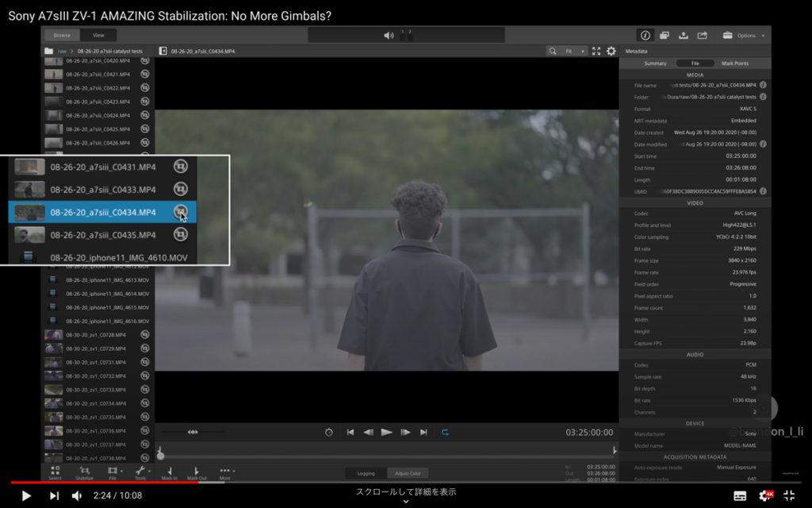This screenshot has height=508, width=812.
Task: Click the magnifier zoom icon
Action: tap(552, 51)
